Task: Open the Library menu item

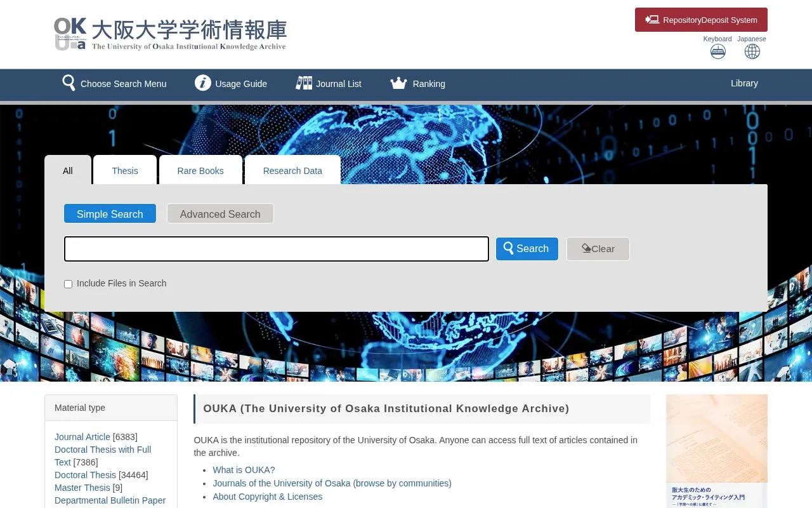Action: pos(744,83)
